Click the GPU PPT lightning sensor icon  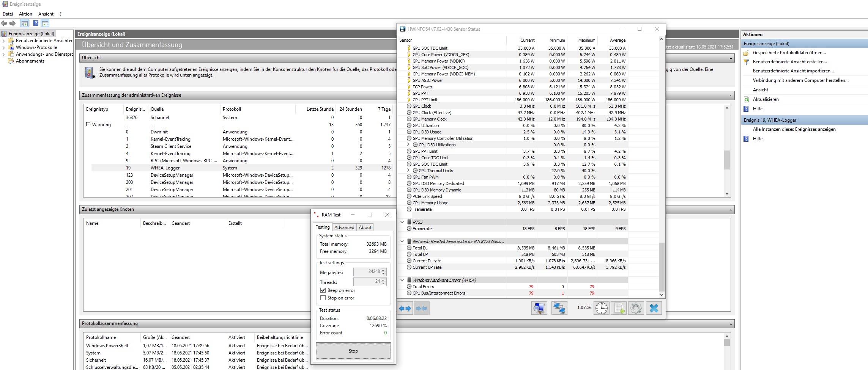pyautogui.click(x=409, y=93)
